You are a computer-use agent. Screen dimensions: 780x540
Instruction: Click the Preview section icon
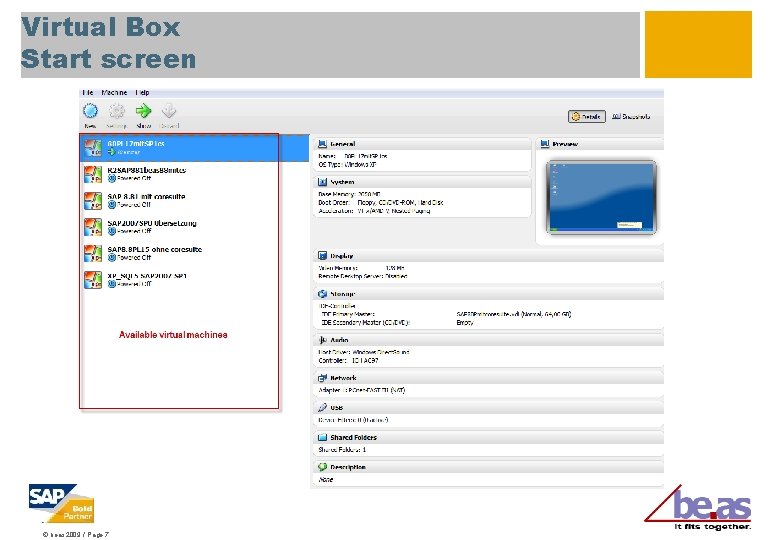pyautogui.click(x=545, y=144)
